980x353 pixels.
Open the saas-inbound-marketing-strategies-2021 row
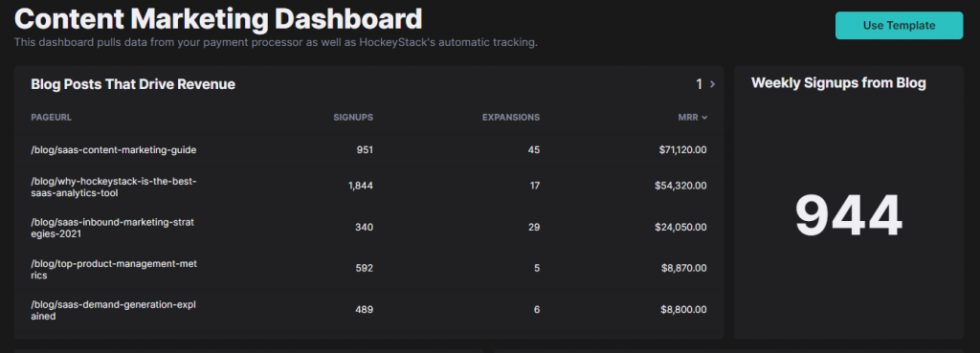point(368,228)
